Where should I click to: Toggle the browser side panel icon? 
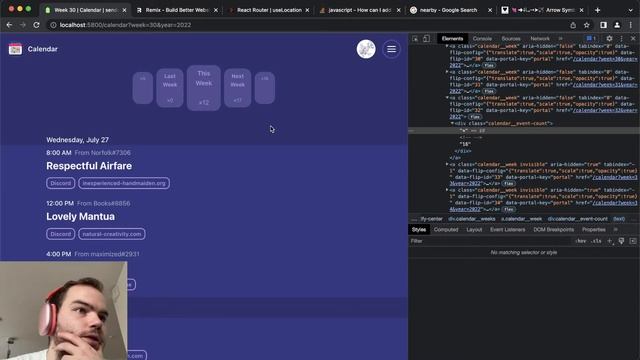(603, 25)
